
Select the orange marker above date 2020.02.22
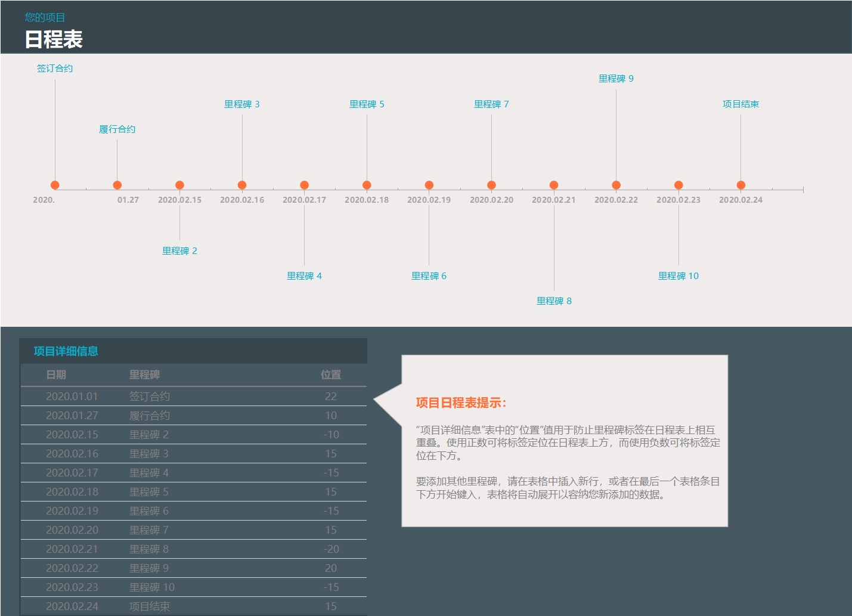pos(616,185)
